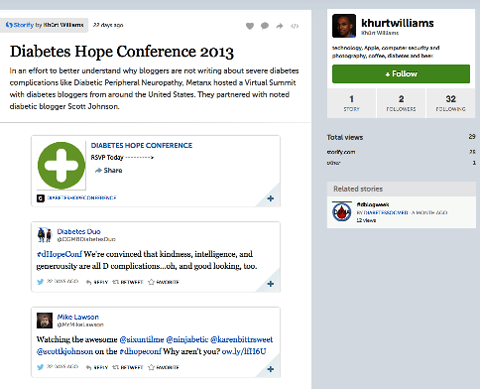Click the #dHopeConf hashtag in Diabetes Duo tweet
480x389 pixels.
[x=59, y=254]
